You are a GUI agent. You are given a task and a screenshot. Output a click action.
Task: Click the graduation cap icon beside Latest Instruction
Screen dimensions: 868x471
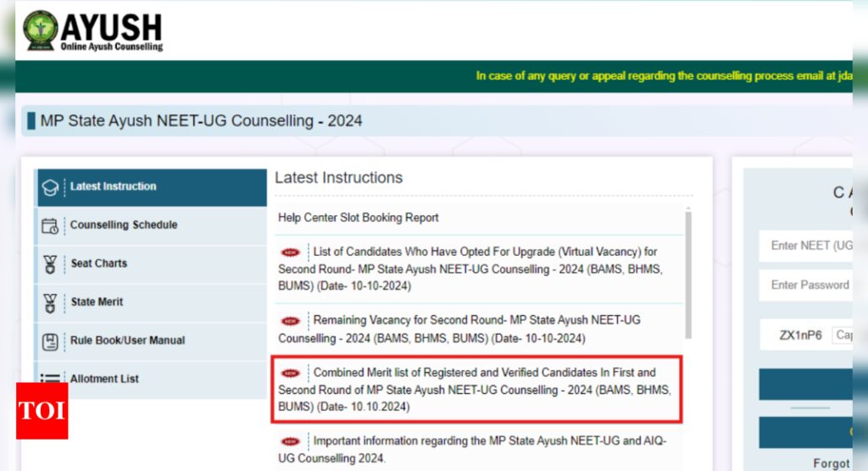pos(50,187)
